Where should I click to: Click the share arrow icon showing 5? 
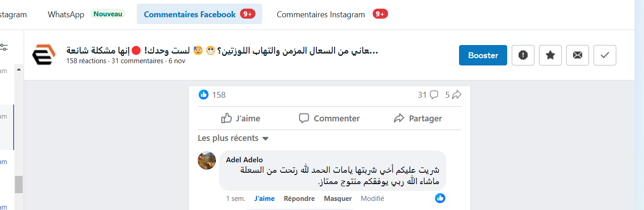tap(457, 95)
